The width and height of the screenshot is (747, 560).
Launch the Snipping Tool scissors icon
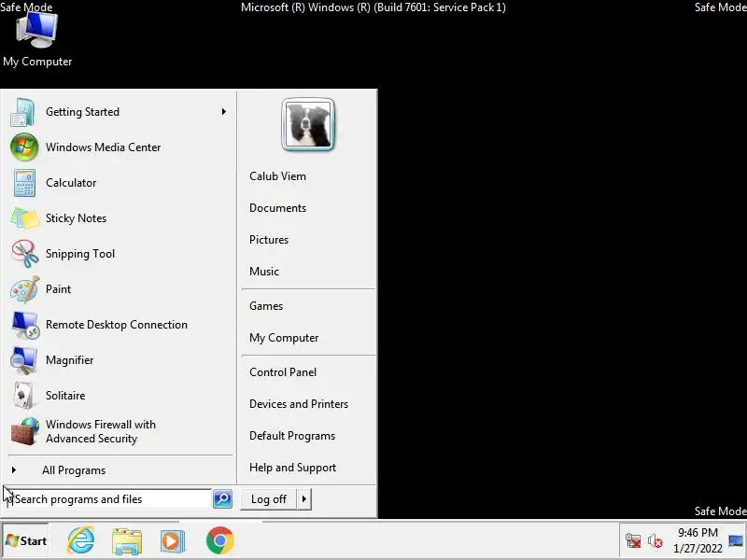point(25,253)
